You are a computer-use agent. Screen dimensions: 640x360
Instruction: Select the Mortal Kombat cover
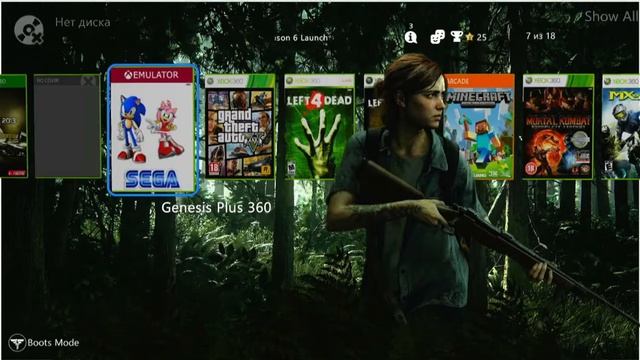tap(558, 127)
